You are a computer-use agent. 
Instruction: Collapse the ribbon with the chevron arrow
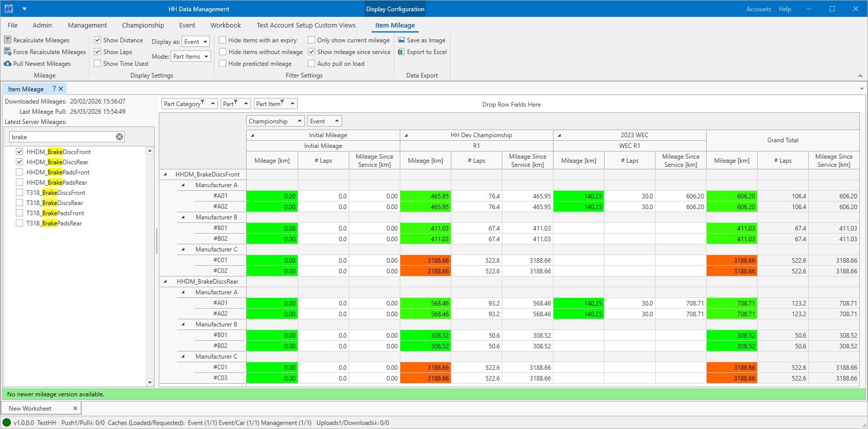pos(860,75)
